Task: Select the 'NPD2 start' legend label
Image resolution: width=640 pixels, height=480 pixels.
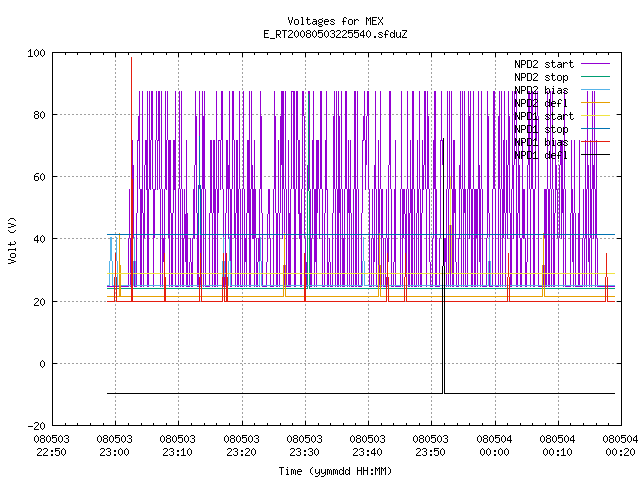Action: click(x=544, y=64)
